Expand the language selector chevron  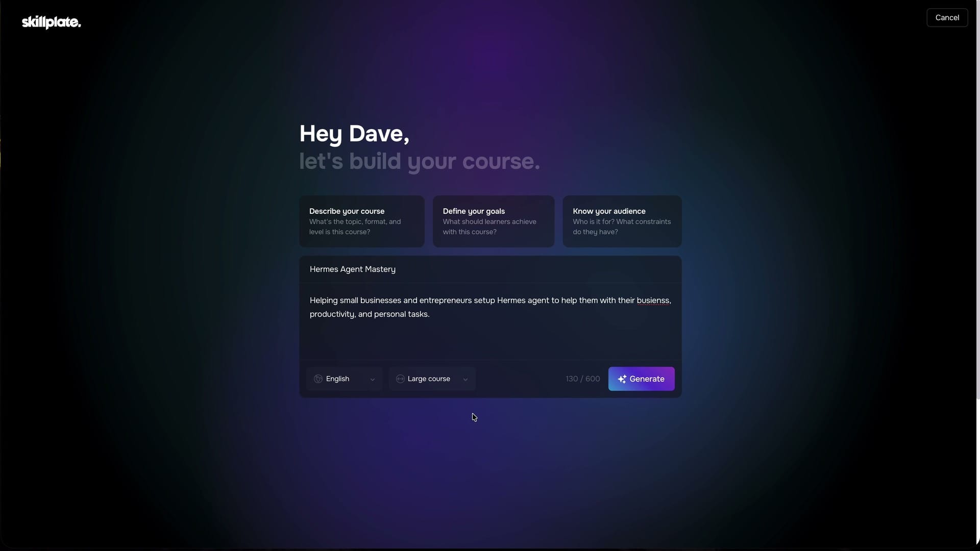(373, 379)
